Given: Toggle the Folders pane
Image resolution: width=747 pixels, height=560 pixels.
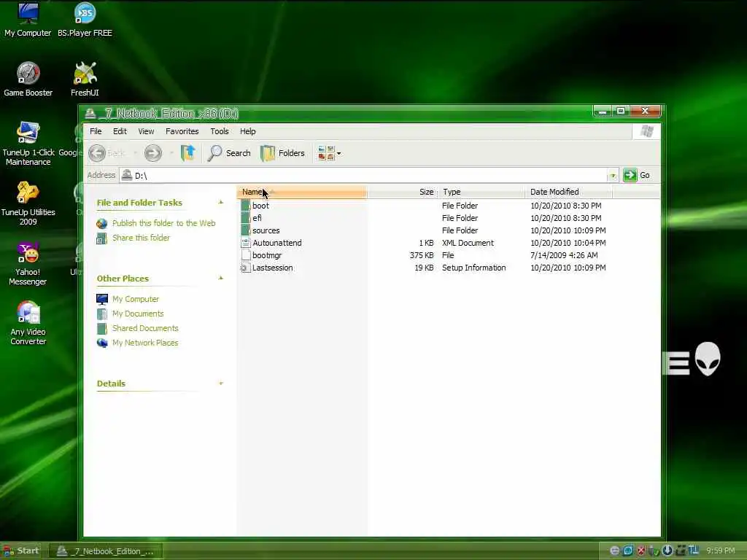Looking at the screenshot, I should point(282,153).
